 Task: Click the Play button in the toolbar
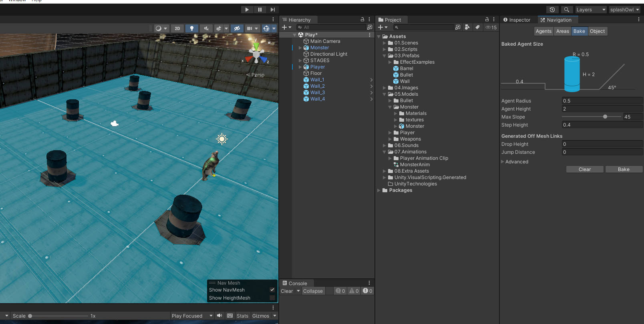247,10
